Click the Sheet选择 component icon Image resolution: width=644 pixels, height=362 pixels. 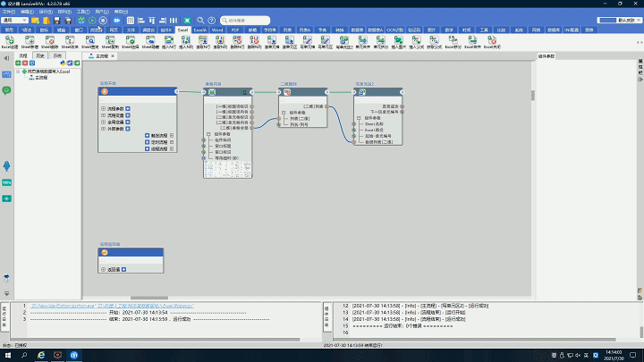point(131,42)
